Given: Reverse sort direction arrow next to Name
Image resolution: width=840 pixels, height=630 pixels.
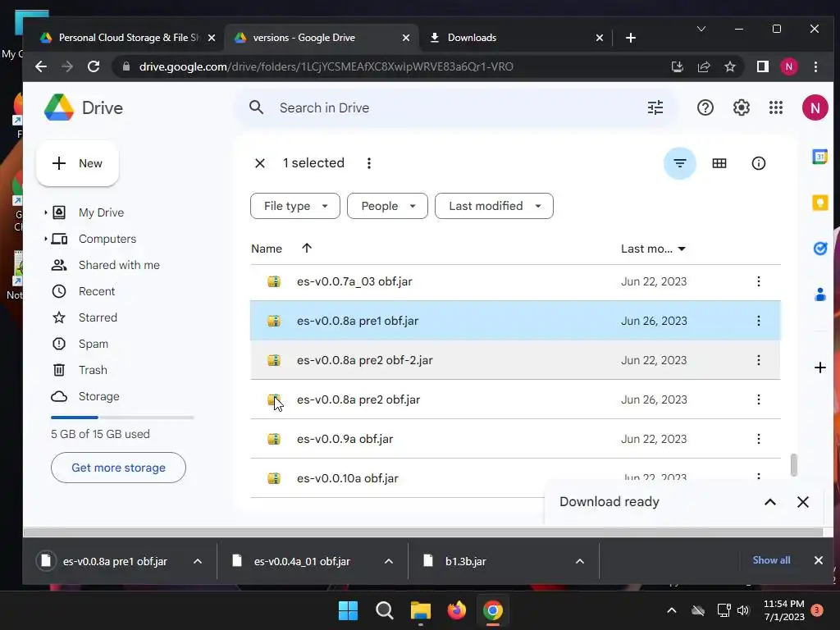Looking at the screenshot, I should click(307, 248).
